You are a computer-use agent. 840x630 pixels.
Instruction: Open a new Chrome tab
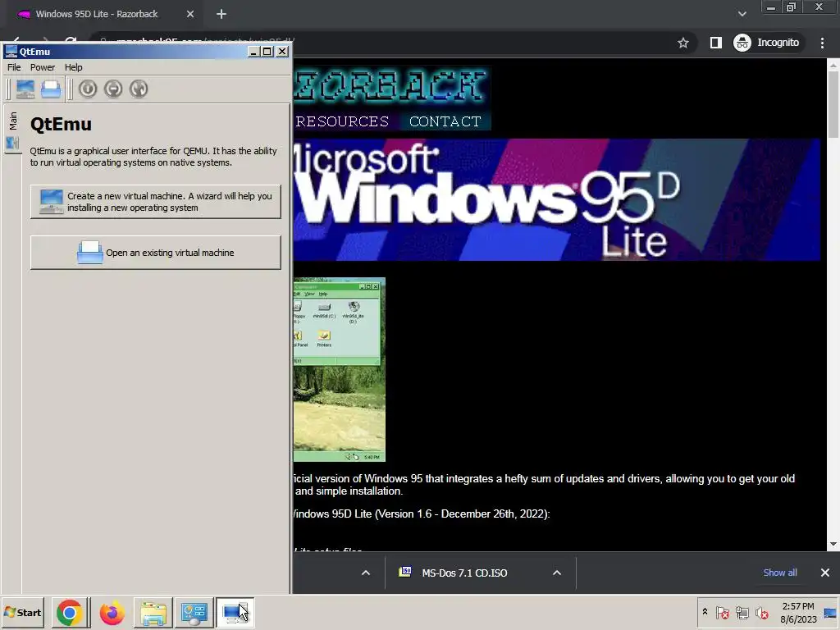click(221, 14)
